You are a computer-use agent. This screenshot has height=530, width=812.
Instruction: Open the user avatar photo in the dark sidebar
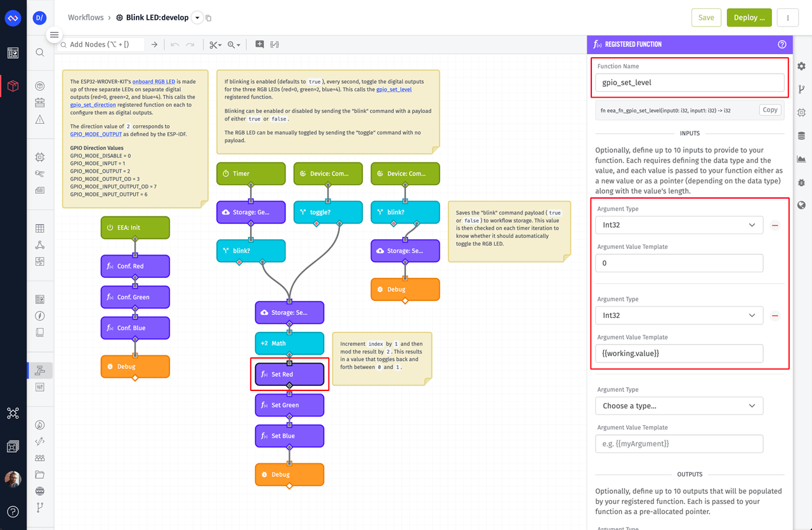coord(13,479)
